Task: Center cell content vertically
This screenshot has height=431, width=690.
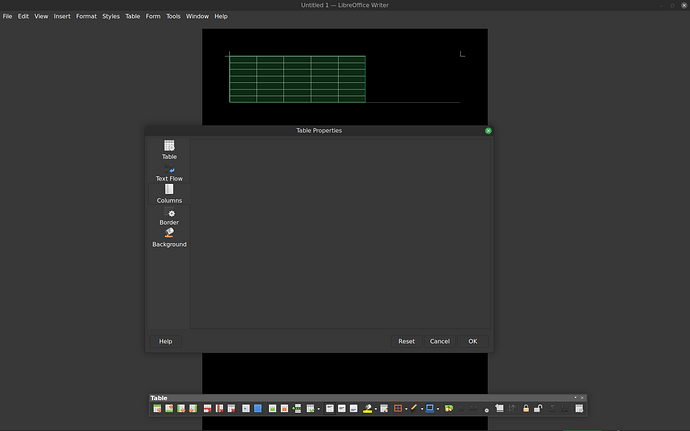Action: pyautogui.click(x=341, y=409)
